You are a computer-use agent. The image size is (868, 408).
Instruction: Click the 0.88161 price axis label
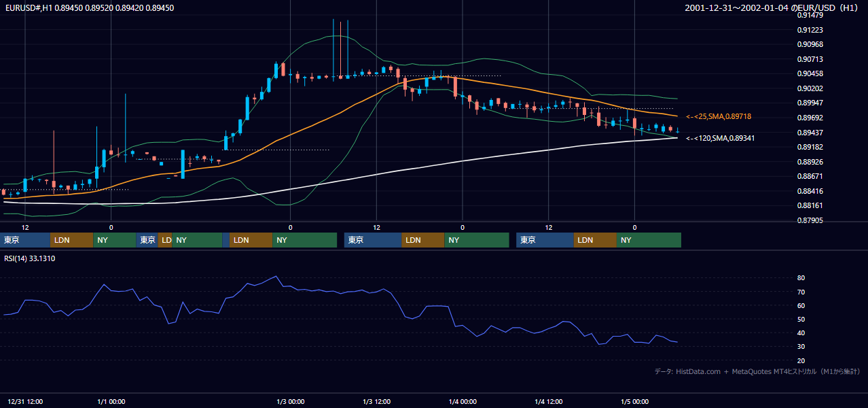[x=810, y=205]
